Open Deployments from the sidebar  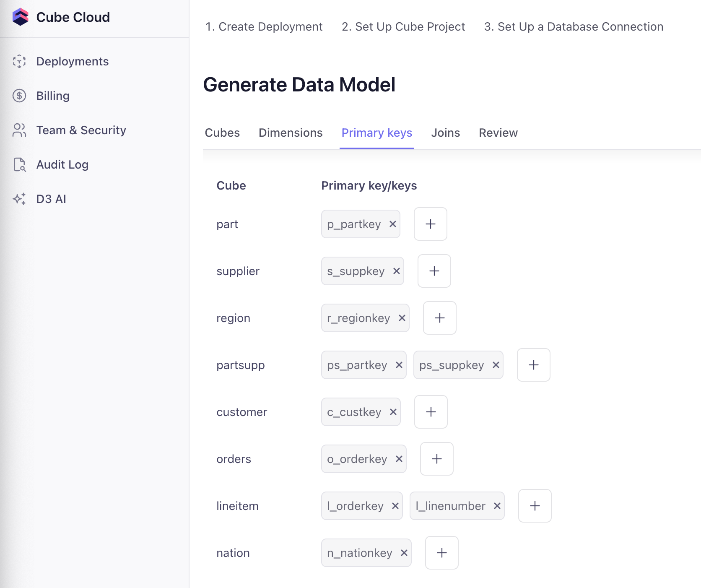click(72, 62)
